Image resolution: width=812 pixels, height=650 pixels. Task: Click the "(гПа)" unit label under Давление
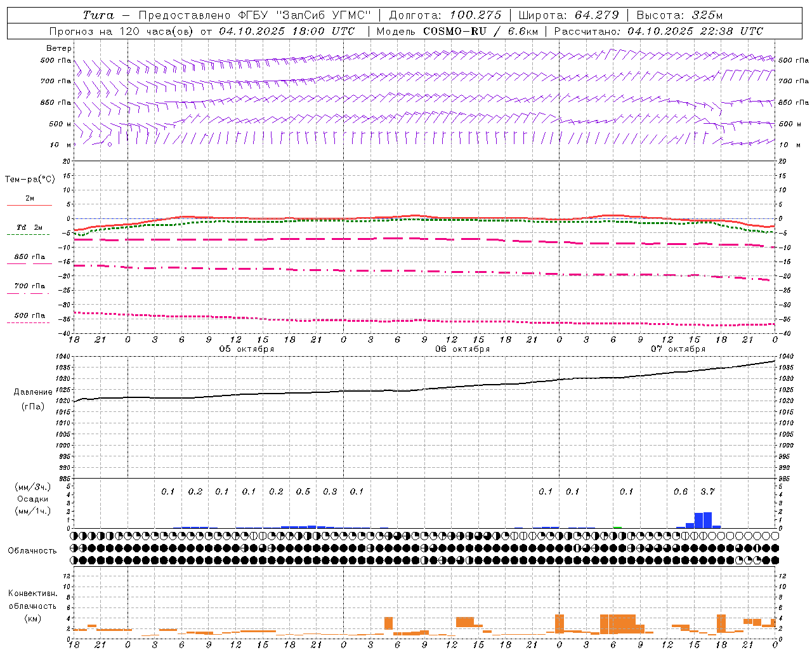click(33, 406)
